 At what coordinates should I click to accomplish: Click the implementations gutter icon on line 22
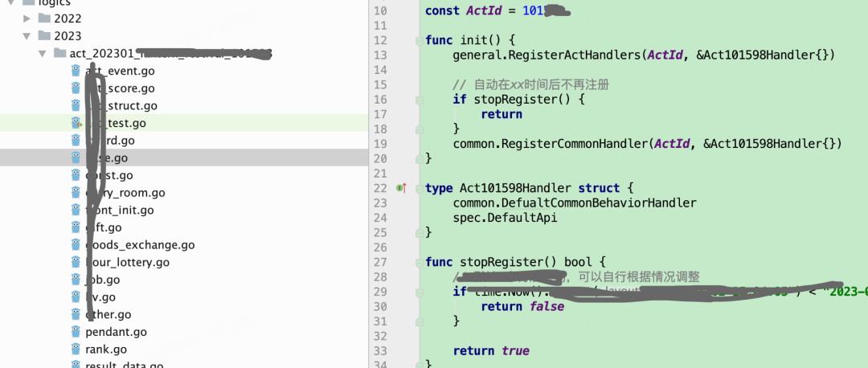coord(401,188)
